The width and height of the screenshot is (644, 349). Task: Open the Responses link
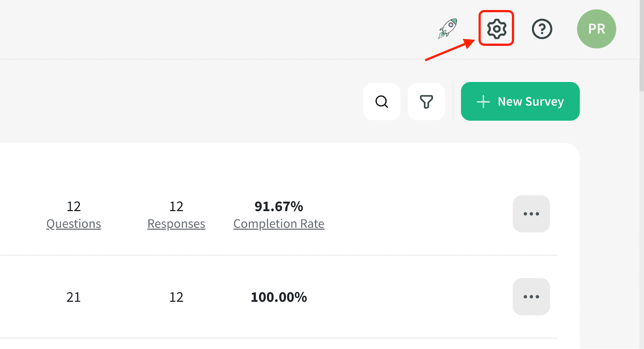[176, 224]
